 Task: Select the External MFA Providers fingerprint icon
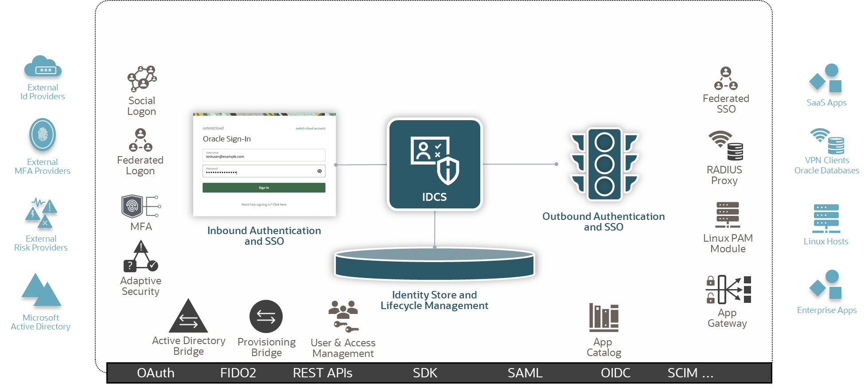pos(43,135)
